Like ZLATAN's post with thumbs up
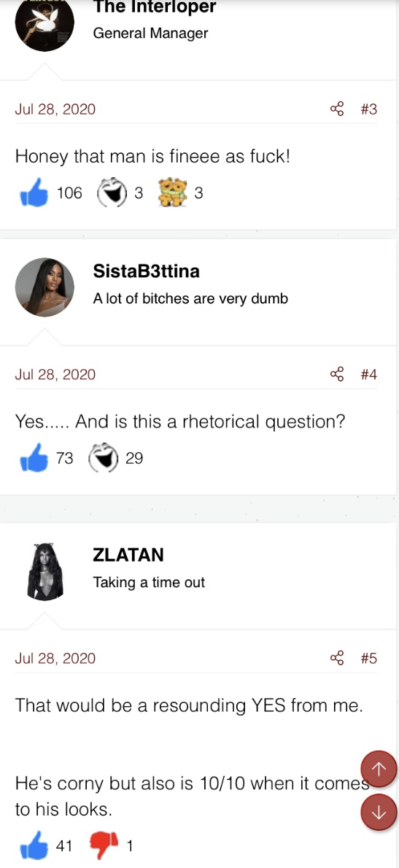This screenshot has height=868, width=399. tap(34, 845)
